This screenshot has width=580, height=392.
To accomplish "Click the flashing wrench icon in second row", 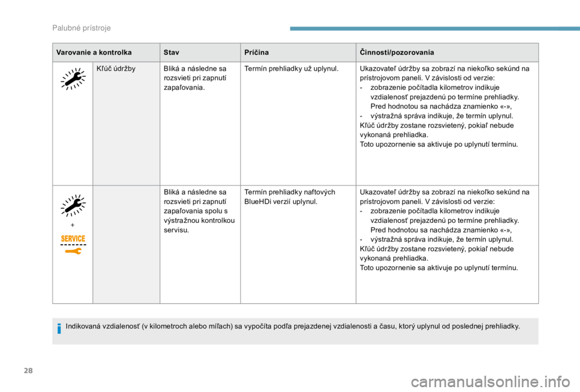I will click(x=73, y=205).
